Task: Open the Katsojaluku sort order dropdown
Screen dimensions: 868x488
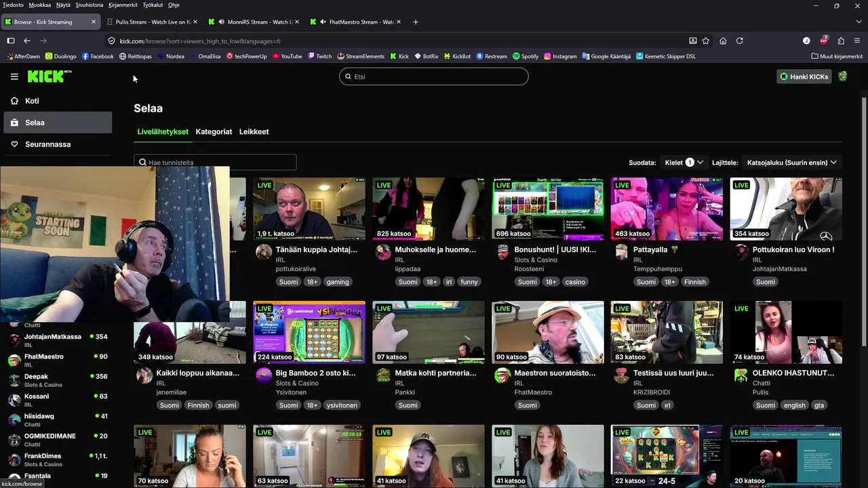Action: pos(792,162)
